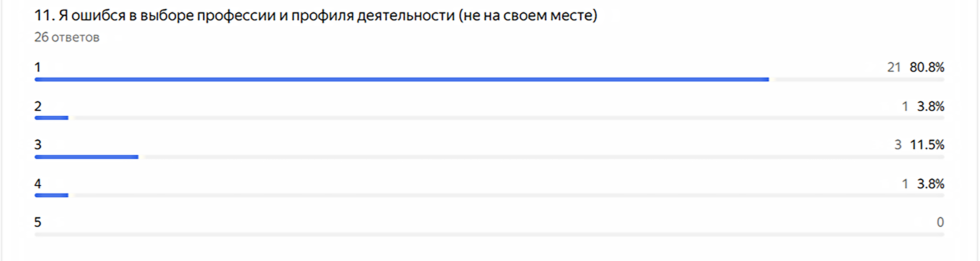Click the 11.5% percentage value
The width and height of the screenshot is (980, 261).
click(927, 145)
